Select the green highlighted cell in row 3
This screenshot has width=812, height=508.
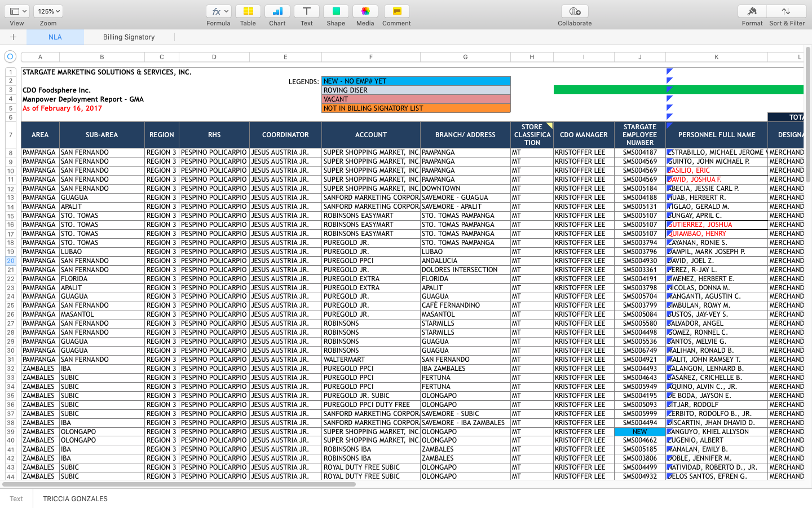pyautogui.click(x=678, y=90)
